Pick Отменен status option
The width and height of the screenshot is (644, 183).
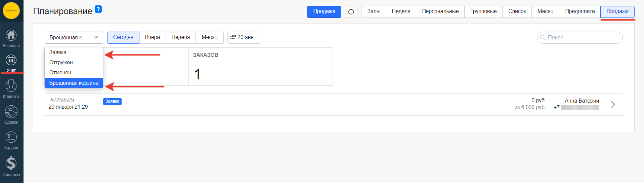coord(60,73)
